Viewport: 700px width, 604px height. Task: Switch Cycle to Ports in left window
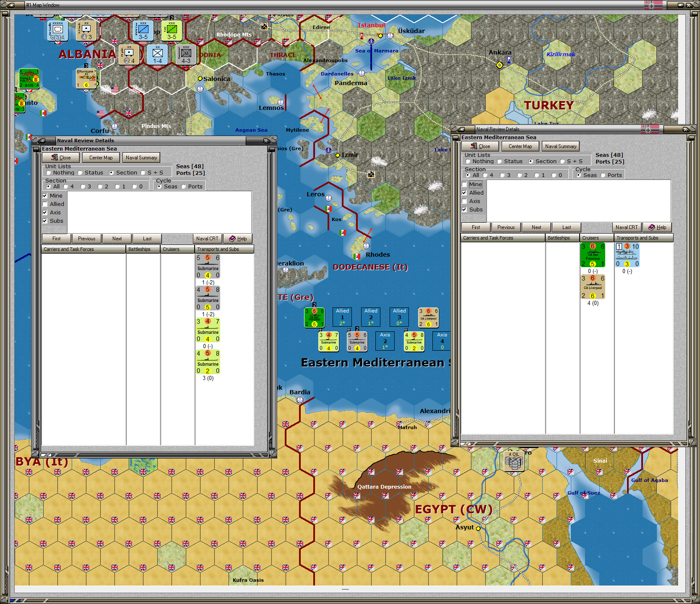[184, 187]
